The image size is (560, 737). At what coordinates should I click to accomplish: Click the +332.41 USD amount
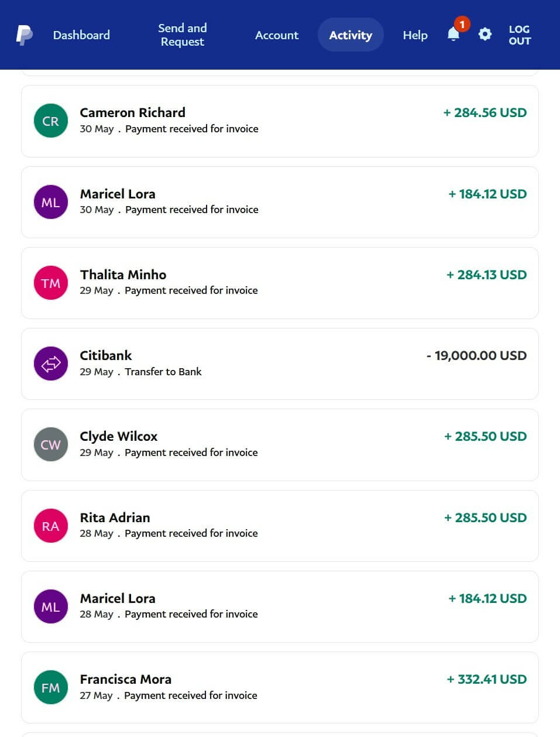[x=486, y=679]
